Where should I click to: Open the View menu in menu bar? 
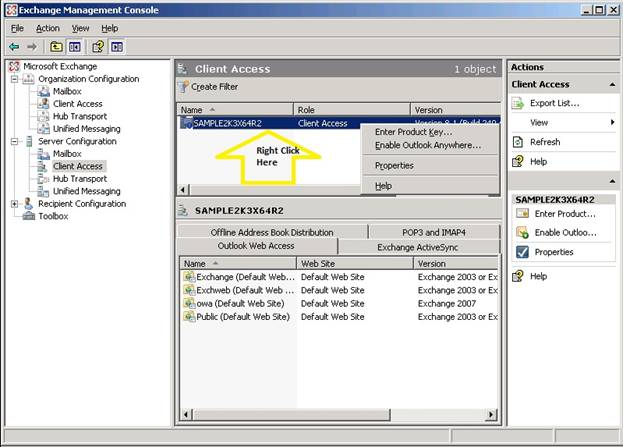pos(80,28)
